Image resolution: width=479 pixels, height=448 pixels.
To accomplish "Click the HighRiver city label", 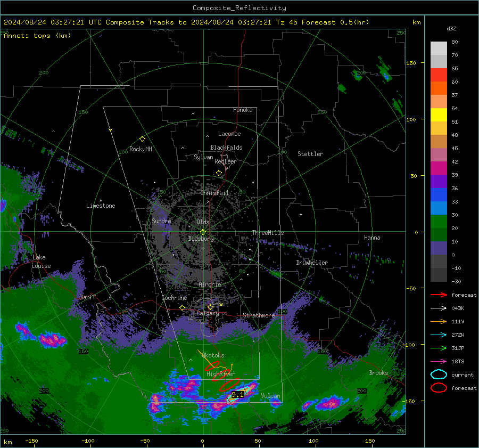I will [221, 374].
